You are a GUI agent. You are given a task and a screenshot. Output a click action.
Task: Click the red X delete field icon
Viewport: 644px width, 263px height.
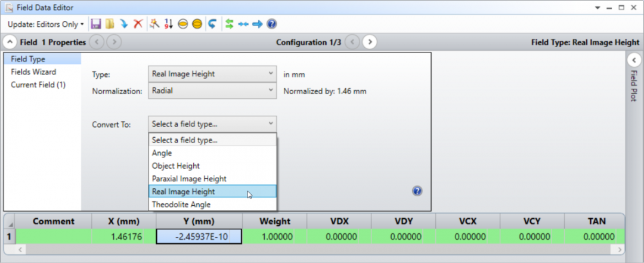pos(138,24)
